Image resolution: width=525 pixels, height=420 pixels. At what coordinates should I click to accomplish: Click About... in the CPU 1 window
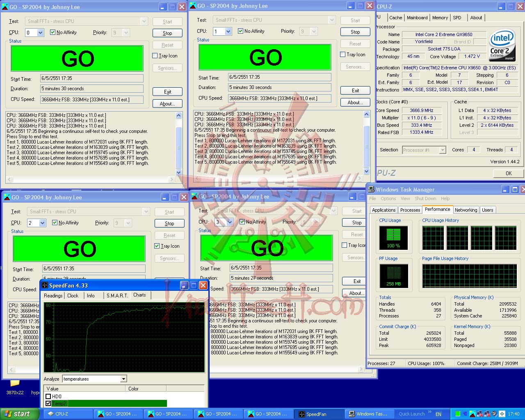coord(355,103)
